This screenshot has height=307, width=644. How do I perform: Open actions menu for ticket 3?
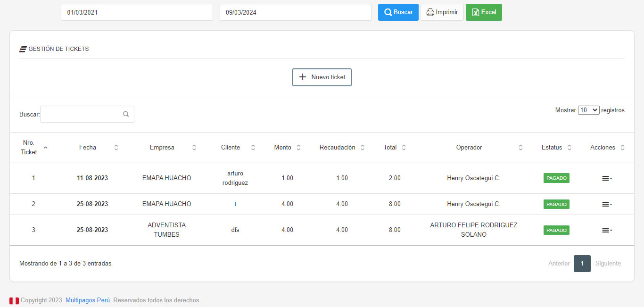(607, 230)
